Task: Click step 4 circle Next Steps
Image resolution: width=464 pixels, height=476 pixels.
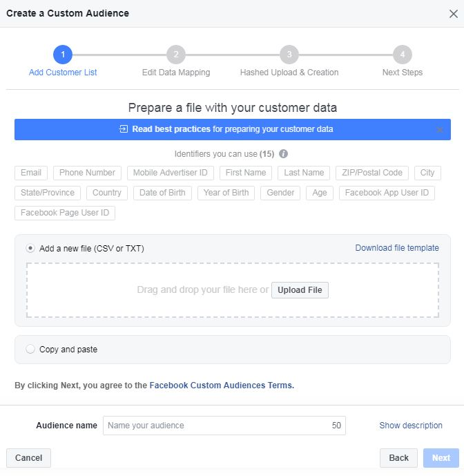Action: (x=403, y=55)
